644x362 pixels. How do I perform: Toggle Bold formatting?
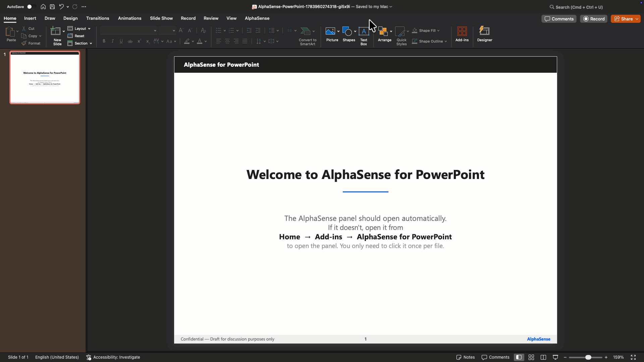pyautogui.click(x=104, y=41)
